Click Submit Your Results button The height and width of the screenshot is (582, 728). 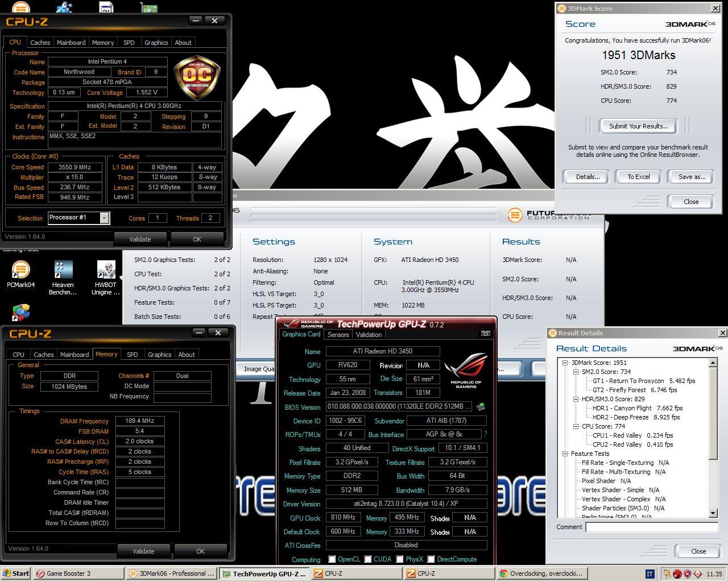(638, 126)
